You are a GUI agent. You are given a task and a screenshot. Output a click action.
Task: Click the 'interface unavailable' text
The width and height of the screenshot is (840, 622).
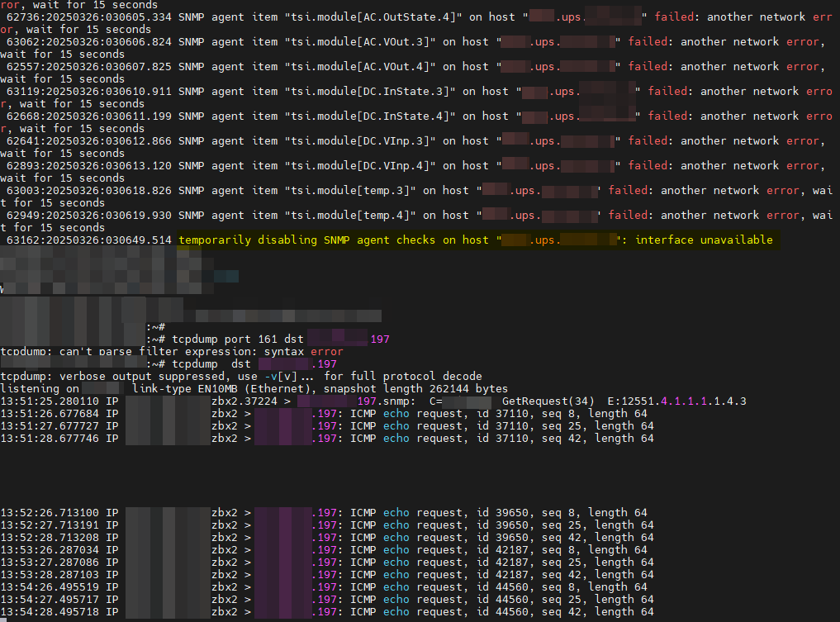[704, 240]
